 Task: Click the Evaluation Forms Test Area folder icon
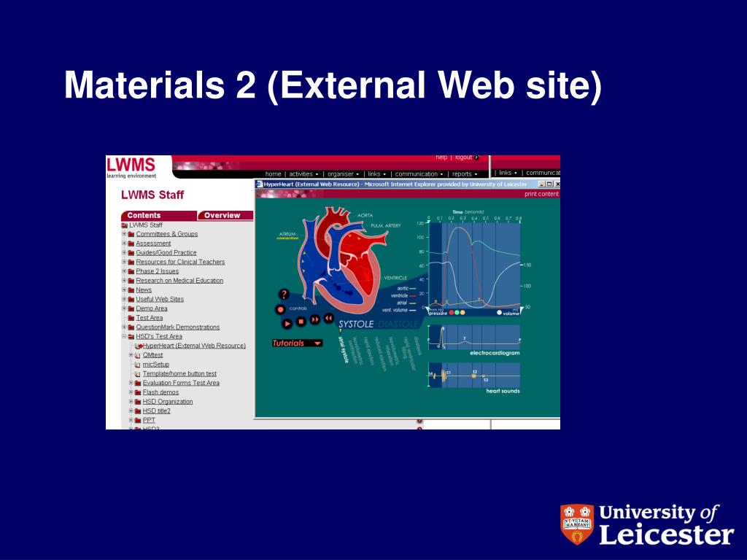point(138,383)
